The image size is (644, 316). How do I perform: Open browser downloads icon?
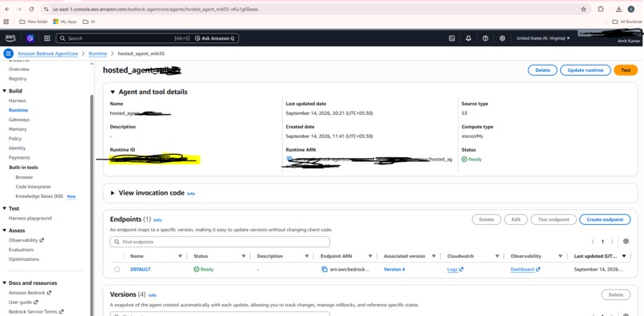point(618,9)
